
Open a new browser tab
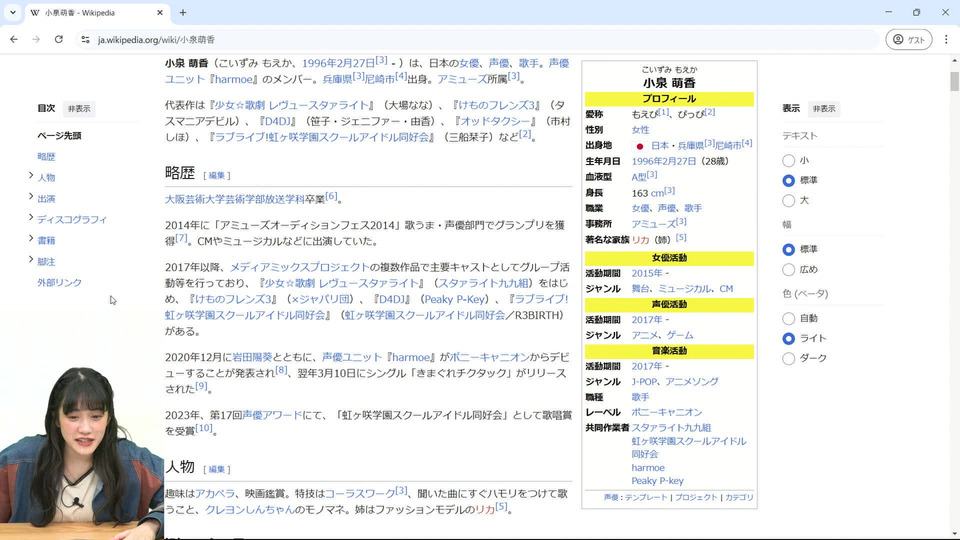point(183,12)
